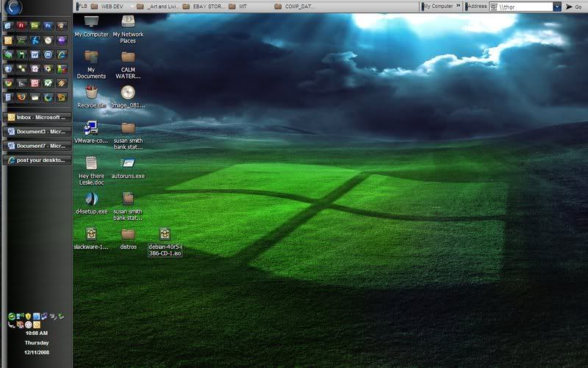Open Dreamweaver from the quick launch panel
Screen dimensions: 588x368
(x=35, y=26)
